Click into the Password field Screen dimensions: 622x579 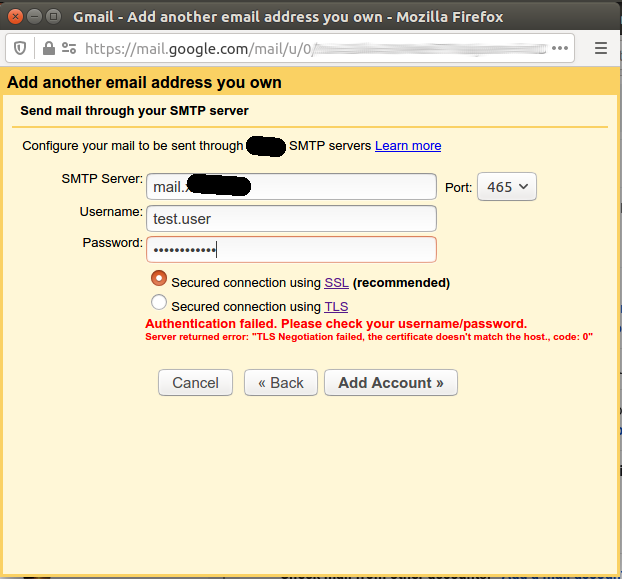click(292, 249)
